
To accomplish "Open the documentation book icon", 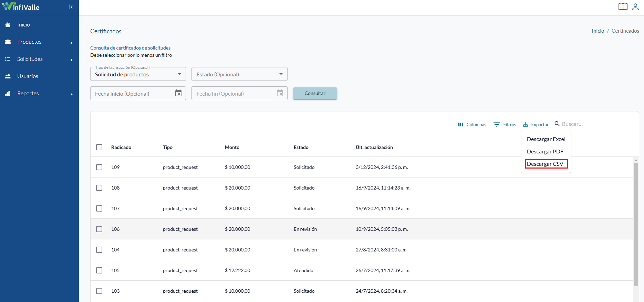I will coord(623,7).
